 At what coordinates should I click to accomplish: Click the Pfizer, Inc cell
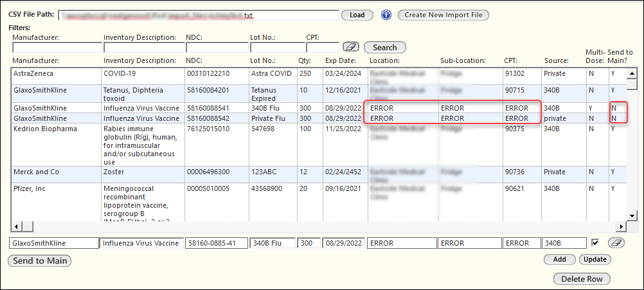tap(57, 202)
